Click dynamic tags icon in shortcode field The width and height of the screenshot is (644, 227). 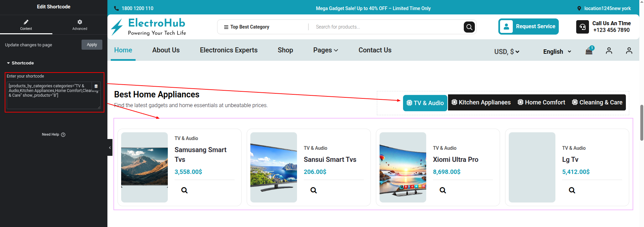pos(96,86)
